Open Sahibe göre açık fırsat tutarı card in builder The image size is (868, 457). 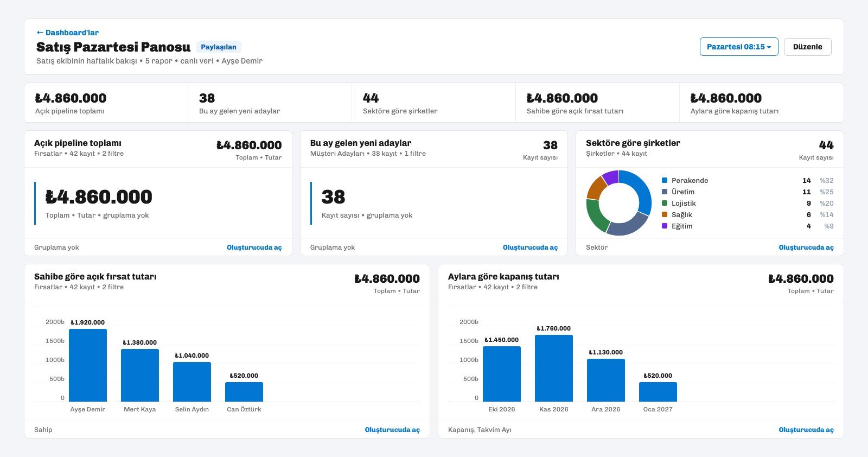pyautogui.click(x=392, y=430)
